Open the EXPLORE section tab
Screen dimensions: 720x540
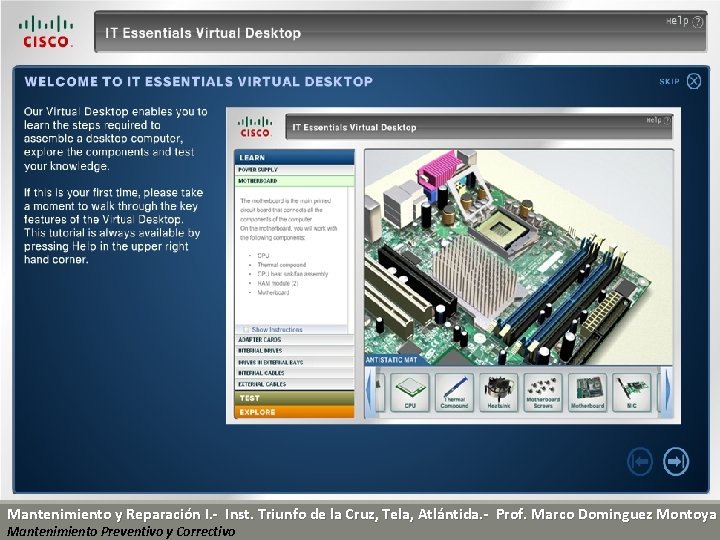point(294,412)
